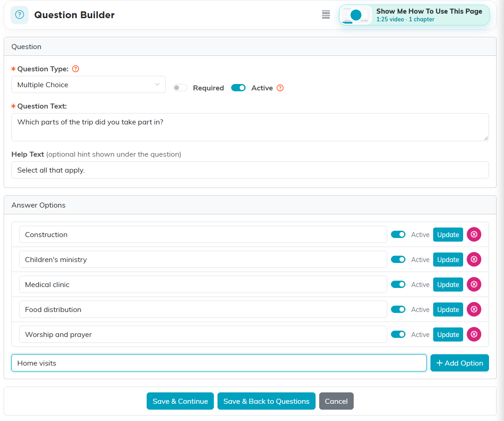The height and width of the screenshot is (421, 504).
Task: Click Update for Medical clinic option
Action: click(448, 284)
